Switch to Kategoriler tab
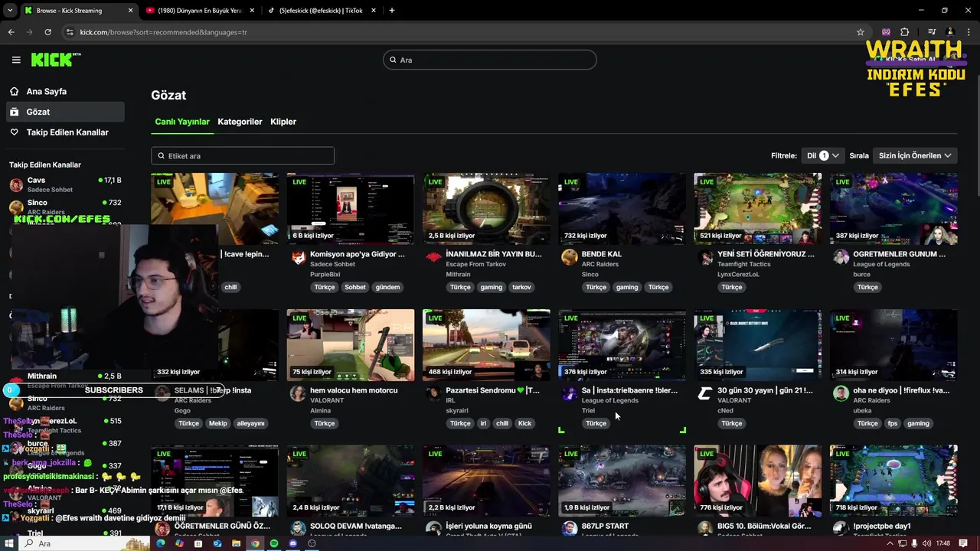 click(240, 122)
